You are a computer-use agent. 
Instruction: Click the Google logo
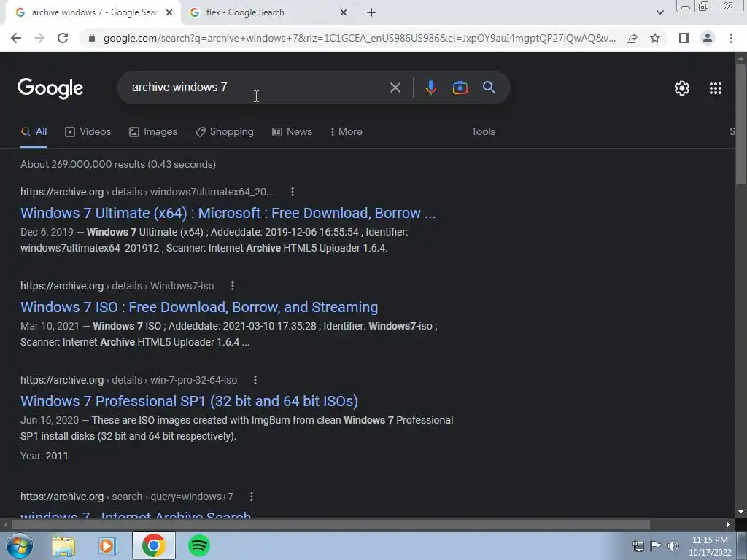[x=50, y=88]
